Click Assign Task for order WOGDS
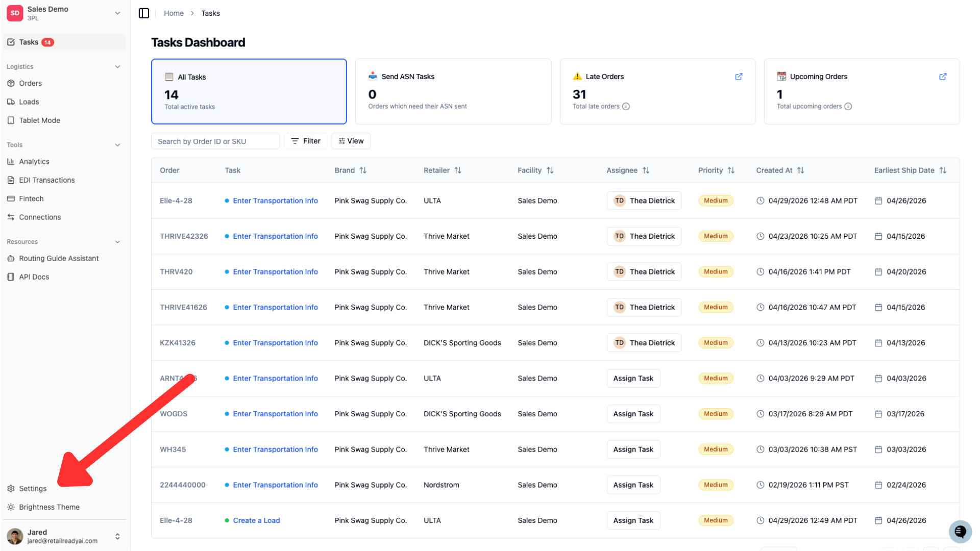The height and width of the screenshot is (551, 980). point(633,414)
